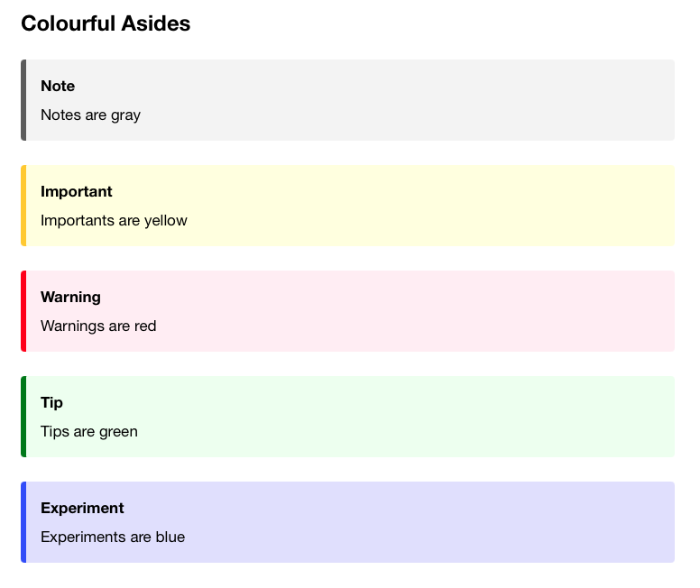Click the Note aside title
700x588 pixels.
58,86
